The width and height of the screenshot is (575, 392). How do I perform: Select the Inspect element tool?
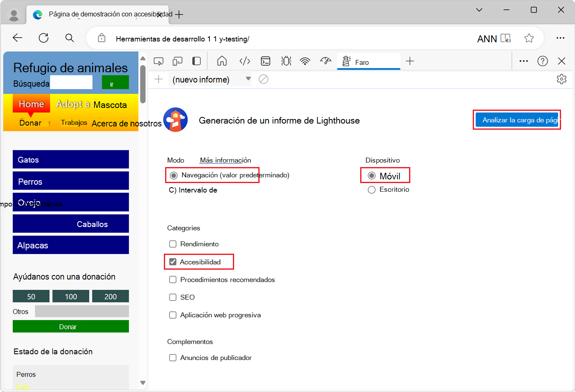[159, 61]
